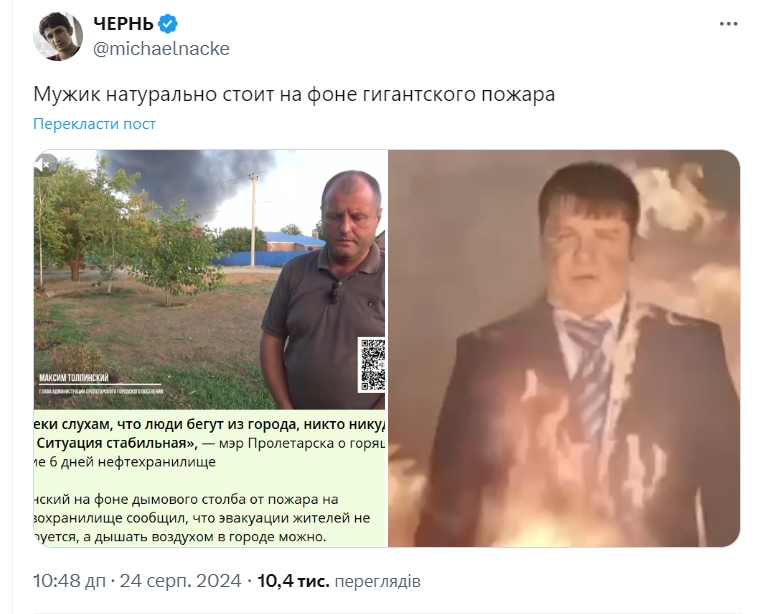Click the ЧЕРНЬ display name

click(123, 23)
